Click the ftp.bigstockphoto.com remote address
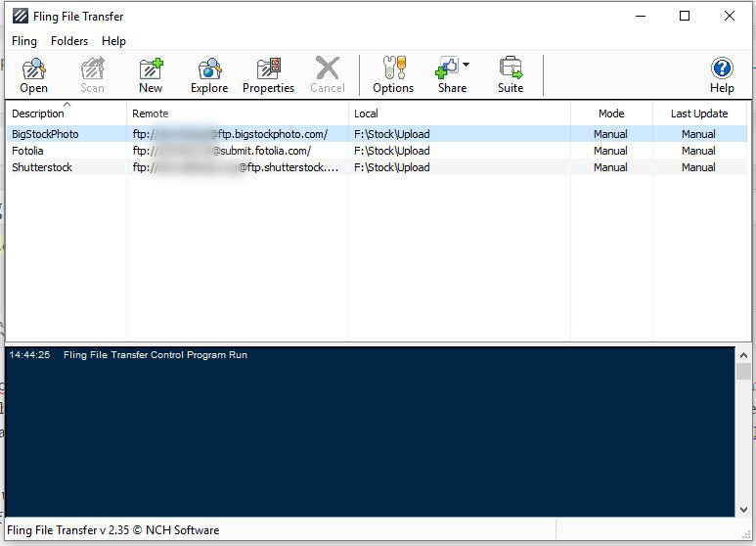This screenshot has height=546, width=756. (230, 134)
